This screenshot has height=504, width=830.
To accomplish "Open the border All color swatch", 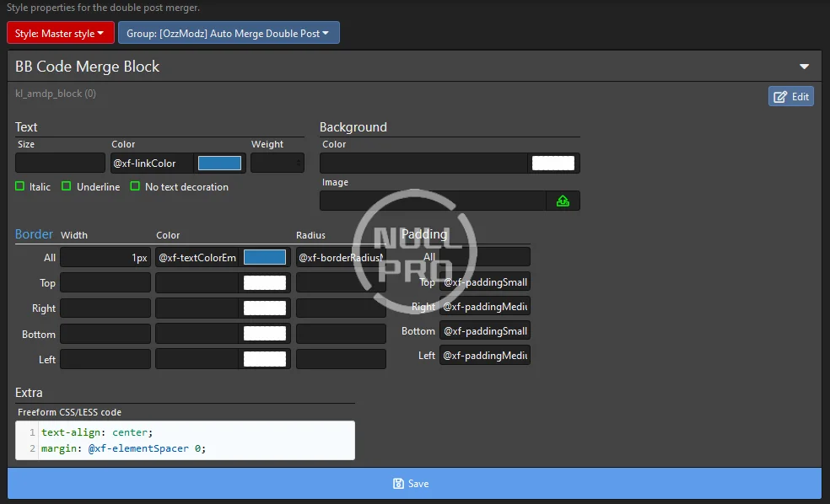I will pos(265,258).
